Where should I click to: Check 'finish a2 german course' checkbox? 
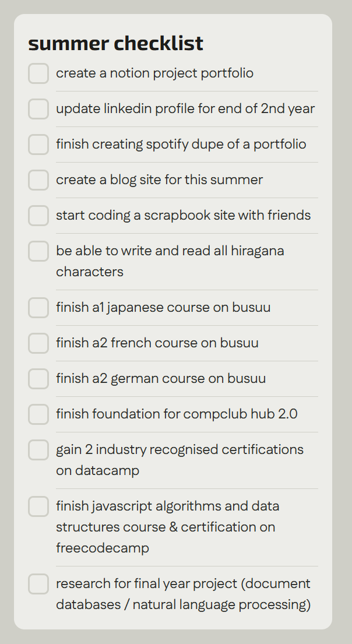click(x=38, y=379)
